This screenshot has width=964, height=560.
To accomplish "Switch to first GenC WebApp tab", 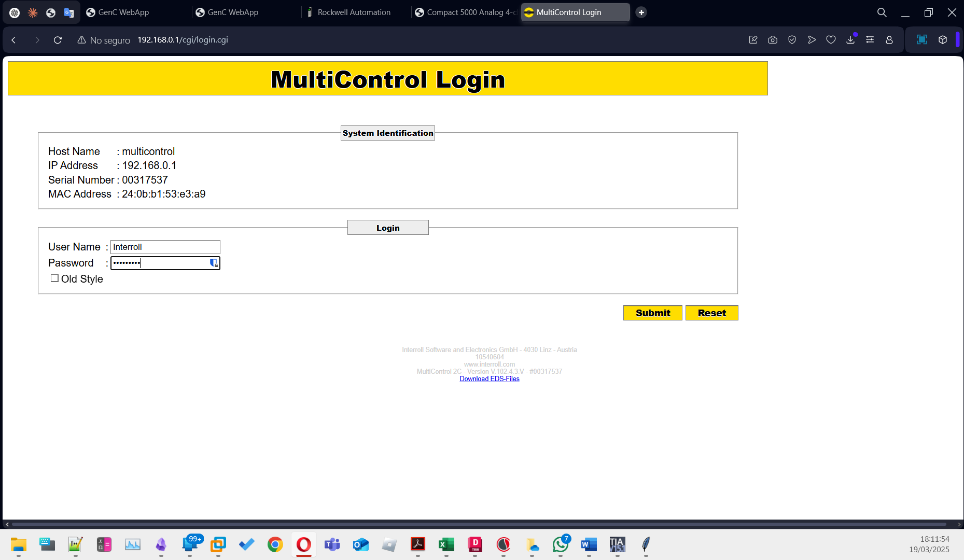I will 135,12.
